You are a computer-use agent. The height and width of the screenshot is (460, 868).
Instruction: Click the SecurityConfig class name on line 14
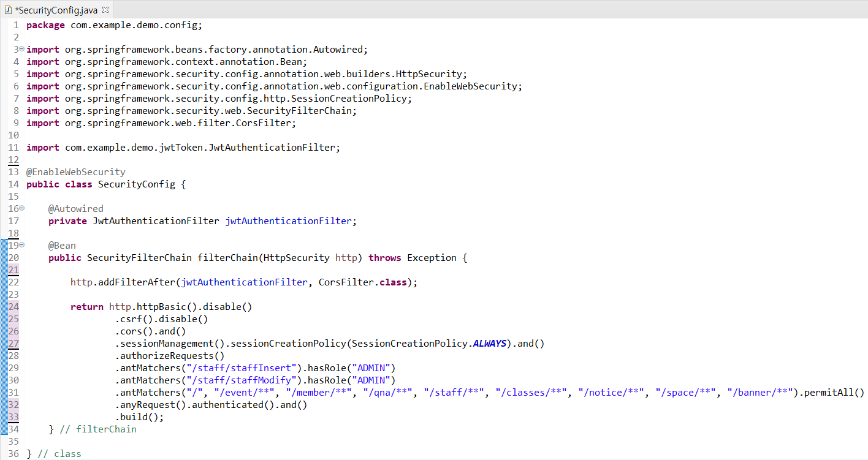[x=137, y=184]
